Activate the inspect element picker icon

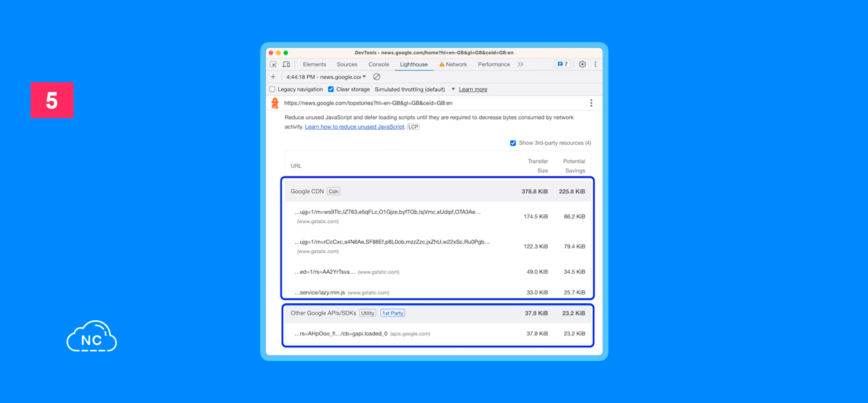(273, 64)
